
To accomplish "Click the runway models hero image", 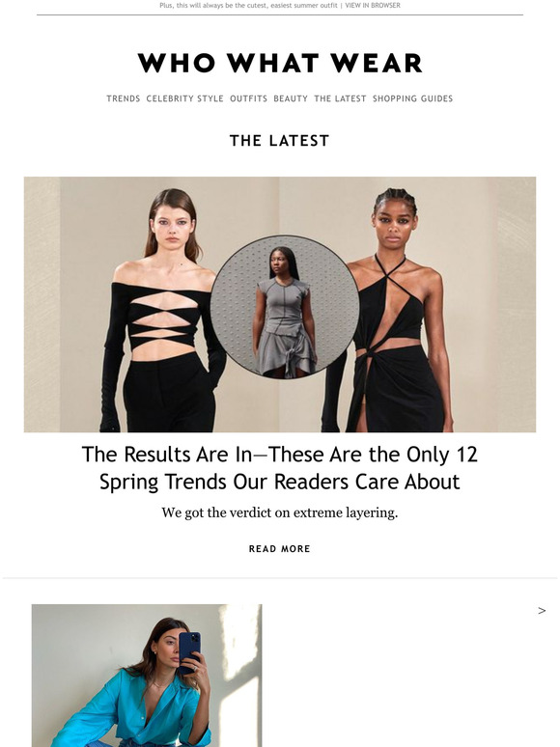I will pyautogui.click(x=280, y=304).
